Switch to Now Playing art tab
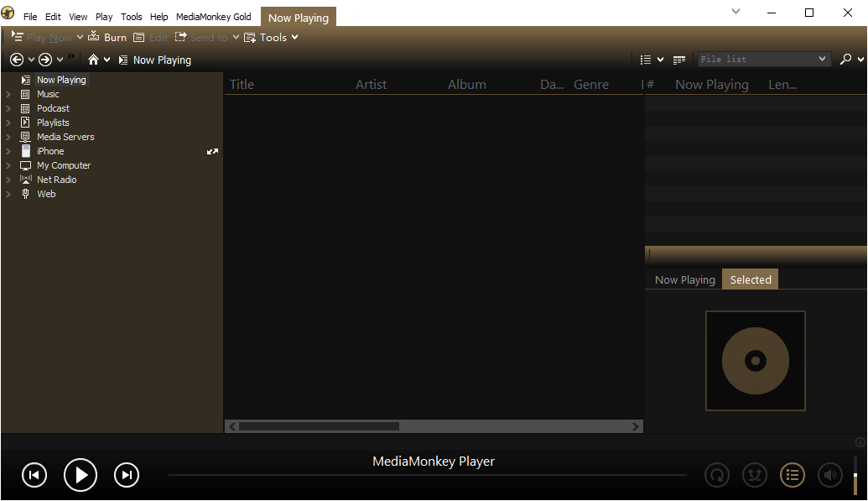The image size is (868, 501). 685,280
